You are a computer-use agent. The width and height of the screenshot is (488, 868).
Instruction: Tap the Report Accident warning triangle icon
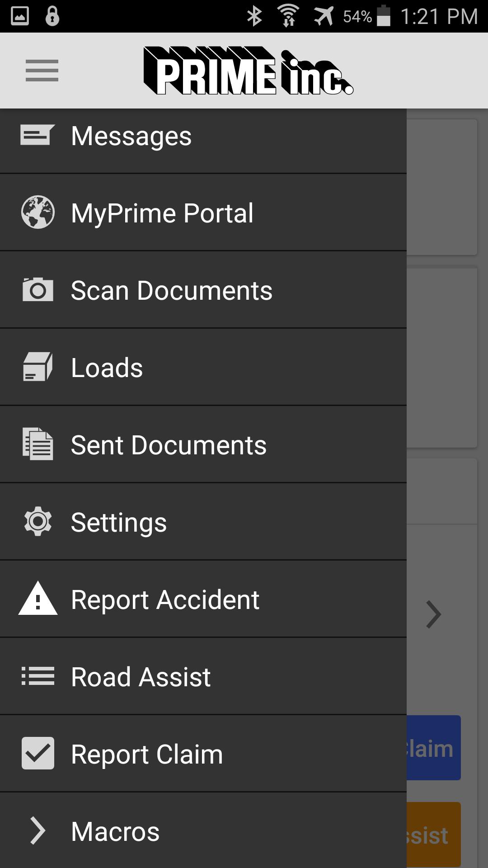[38, 599]
